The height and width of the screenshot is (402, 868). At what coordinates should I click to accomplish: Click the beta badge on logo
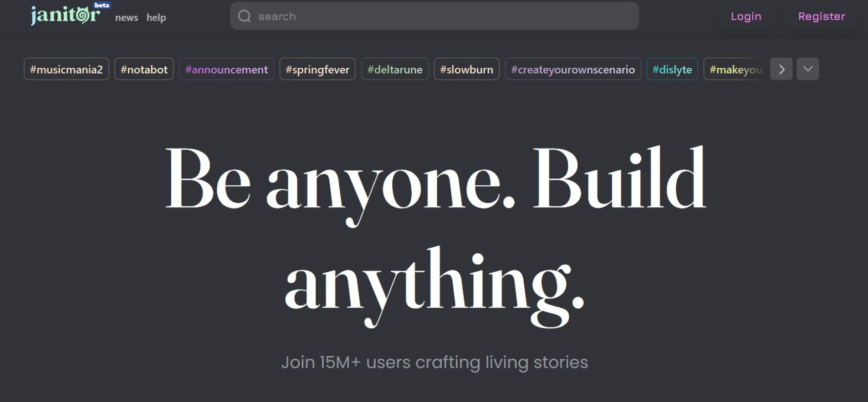click(x=102, y=5)
